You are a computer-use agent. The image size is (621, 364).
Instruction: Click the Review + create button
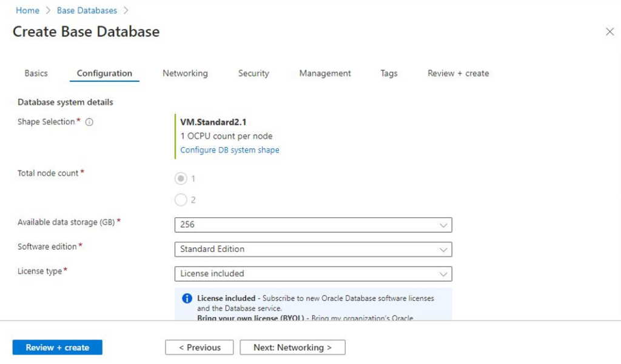pos(57,347)
